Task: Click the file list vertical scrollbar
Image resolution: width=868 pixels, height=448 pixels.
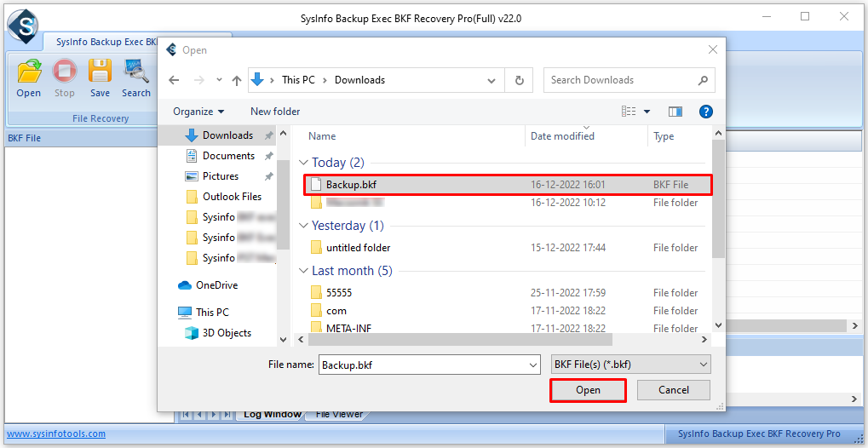Action: [x=718, y=198]
